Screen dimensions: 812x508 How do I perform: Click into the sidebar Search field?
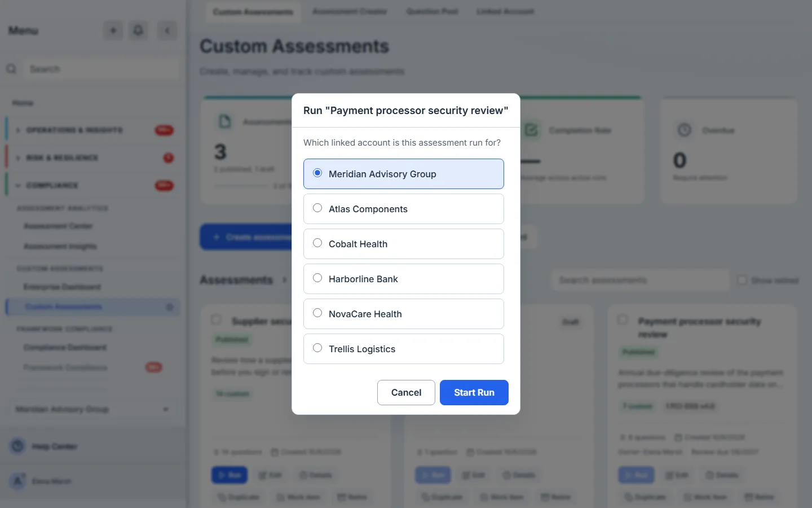click(102, 69)
